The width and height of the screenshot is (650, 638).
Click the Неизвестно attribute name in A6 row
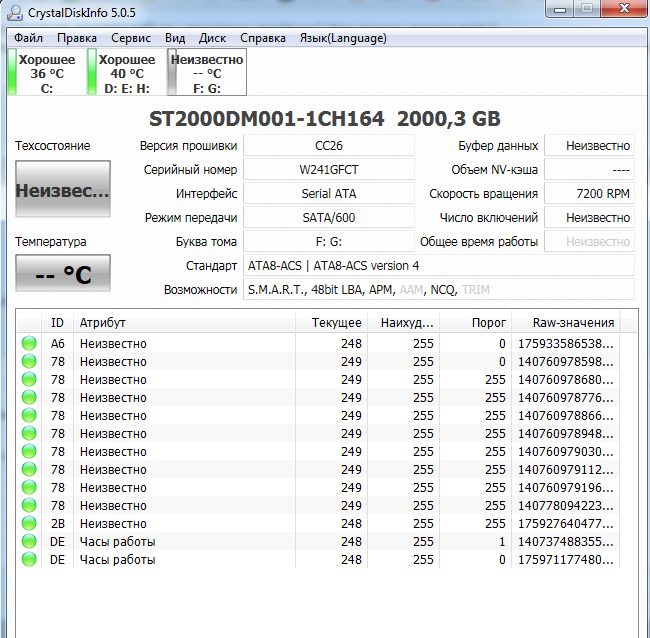113,344
